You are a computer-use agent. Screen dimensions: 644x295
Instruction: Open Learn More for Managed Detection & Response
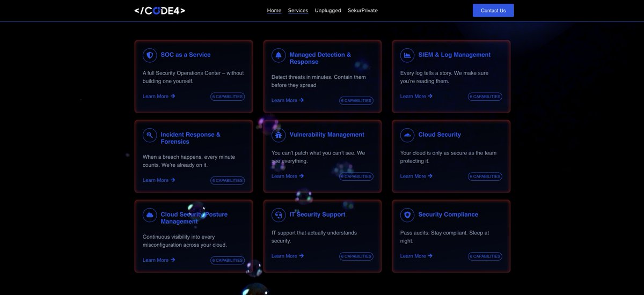coord(288,100)
